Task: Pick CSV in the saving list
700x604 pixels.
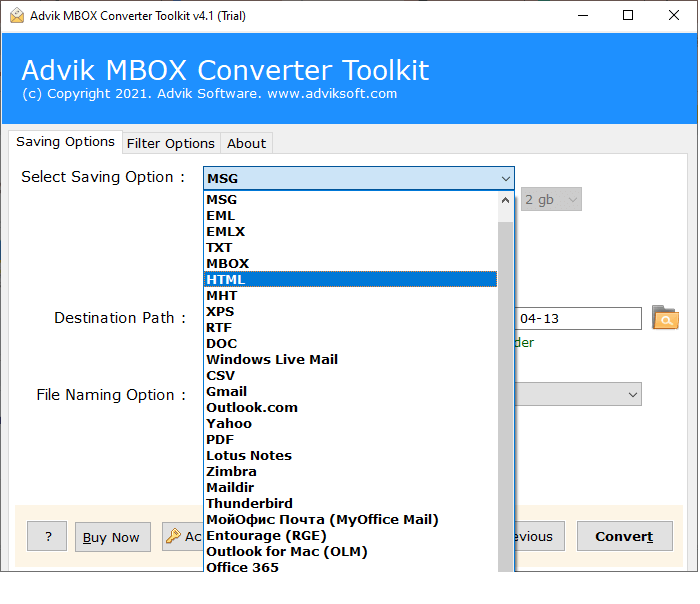Action: coord(350,376)
